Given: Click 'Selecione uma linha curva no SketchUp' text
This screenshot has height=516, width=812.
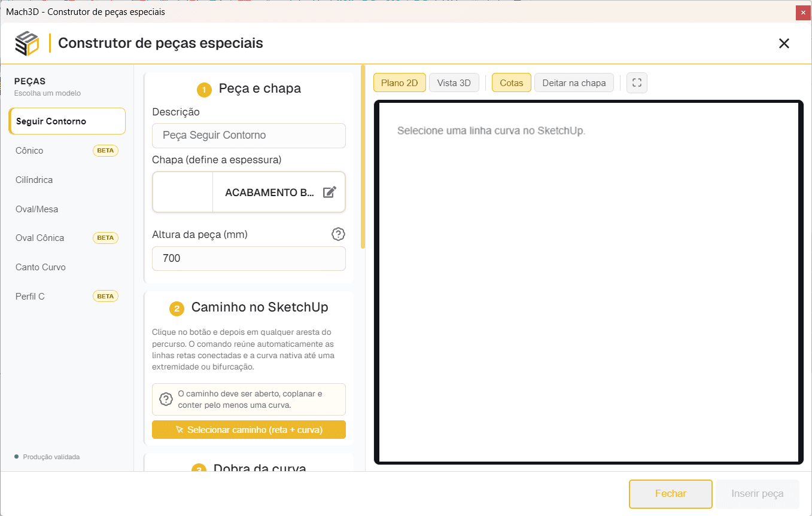Looking at the screenshot, I should click(x=491, y=131).
